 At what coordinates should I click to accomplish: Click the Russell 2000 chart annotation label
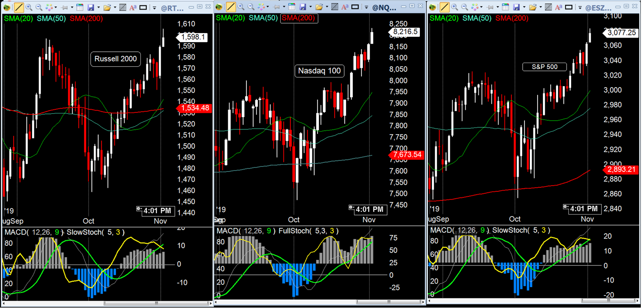coord(115,59)
